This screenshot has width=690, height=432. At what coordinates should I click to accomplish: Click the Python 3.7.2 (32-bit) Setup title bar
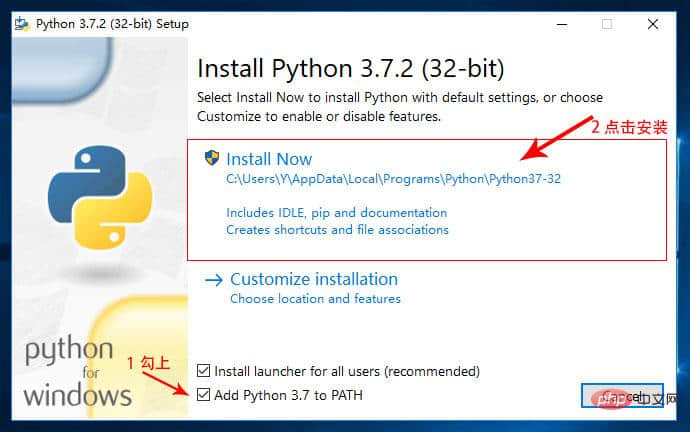click(282, 24)
